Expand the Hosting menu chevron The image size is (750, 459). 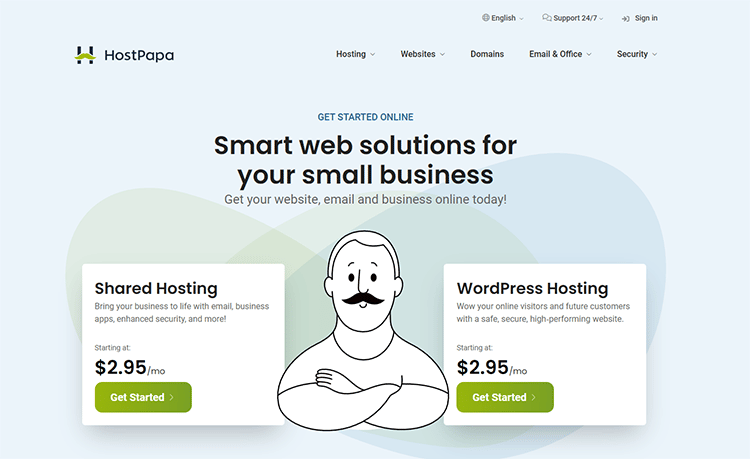click(x=373, y=55)
